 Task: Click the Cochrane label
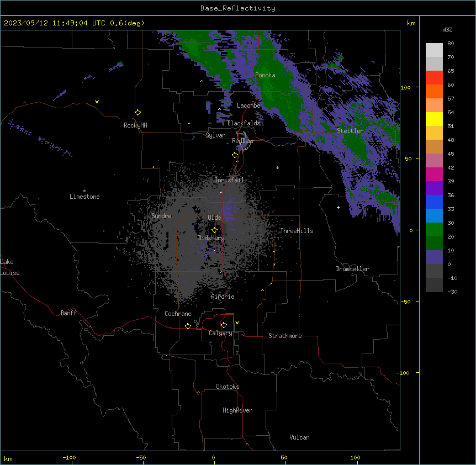tap(178, 314)
